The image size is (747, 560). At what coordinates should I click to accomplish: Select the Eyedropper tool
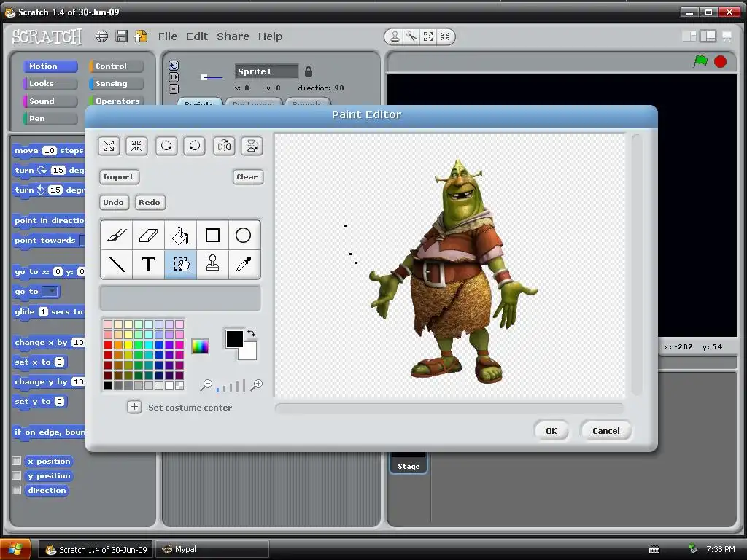coord(244,264)
